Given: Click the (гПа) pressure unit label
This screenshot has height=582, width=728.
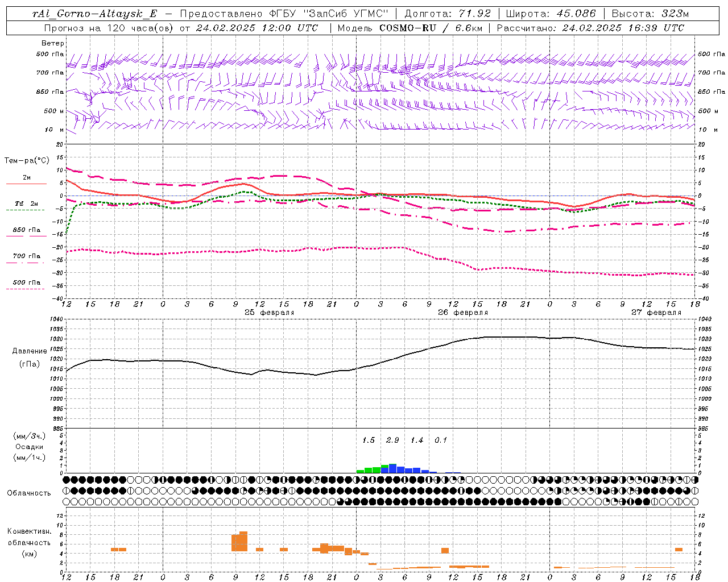Looking at the screenshot, I should point(29,364).
